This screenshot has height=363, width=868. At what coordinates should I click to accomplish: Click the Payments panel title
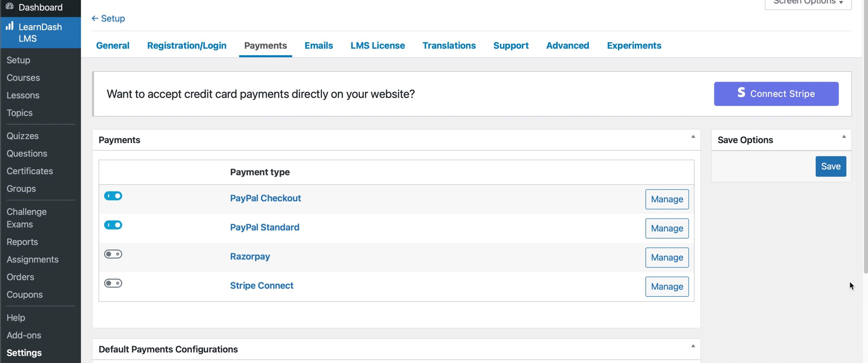[119, 140]
